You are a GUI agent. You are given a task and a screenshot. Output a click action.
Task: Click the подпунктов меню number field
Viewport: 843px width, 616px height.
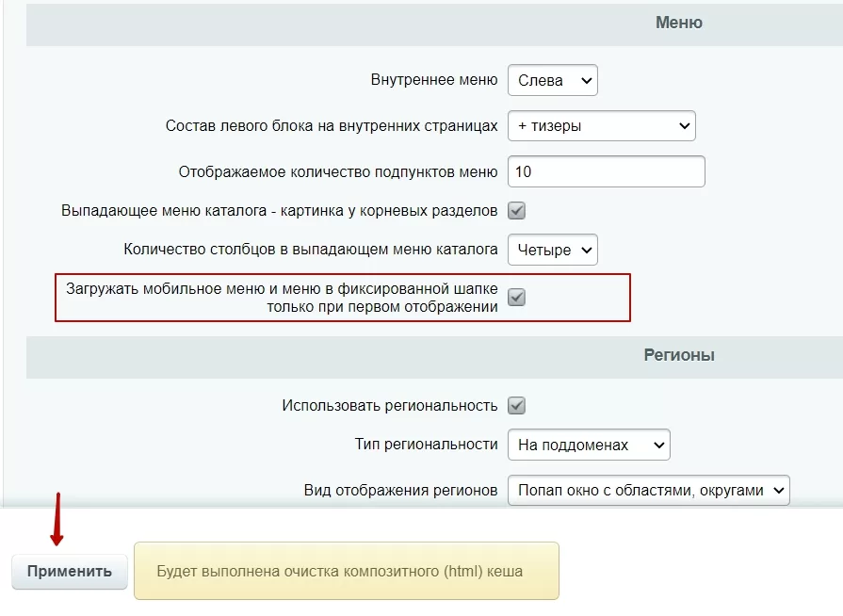click(x=606, y=171)
